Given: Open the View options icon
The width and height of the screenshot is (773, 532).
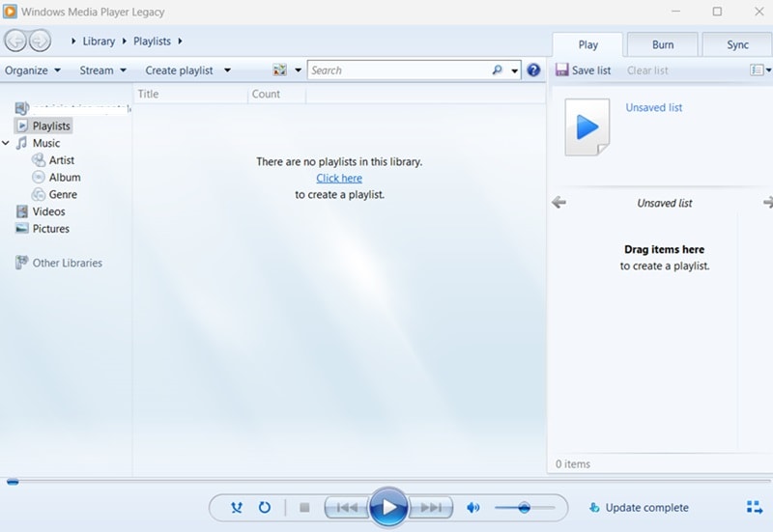Looking at the screenshot, I should point(280,70).
